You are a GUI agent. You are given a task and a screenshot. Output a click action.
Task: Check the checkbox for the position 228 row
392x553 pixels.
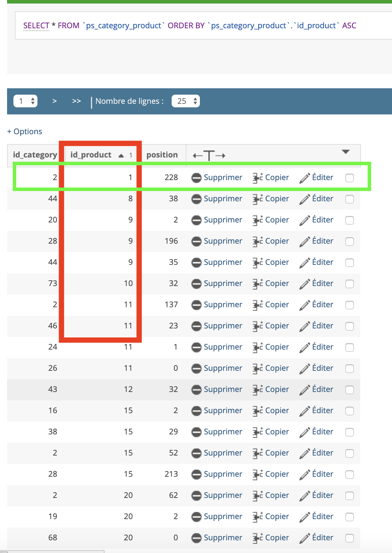click(350, 178)
